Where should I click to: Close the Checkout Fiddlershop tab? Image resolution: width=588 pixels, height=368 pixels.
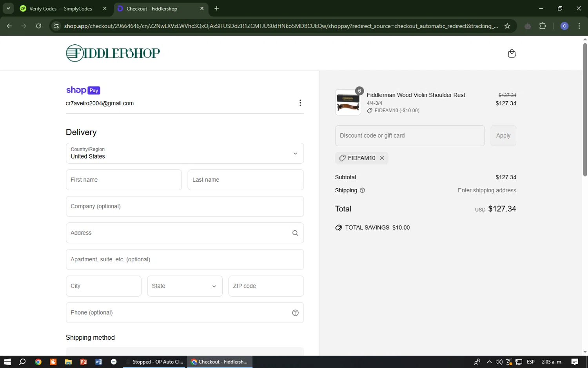tap(202, 8)
